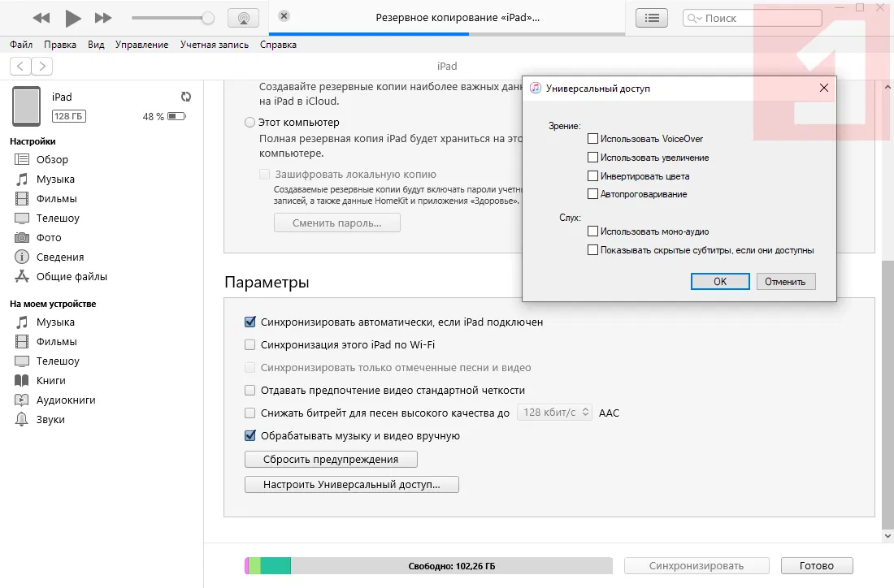Click OK in Универсальный доступ dialog
The width and height of the screenshot is (894, 588).
pos(720,282)
